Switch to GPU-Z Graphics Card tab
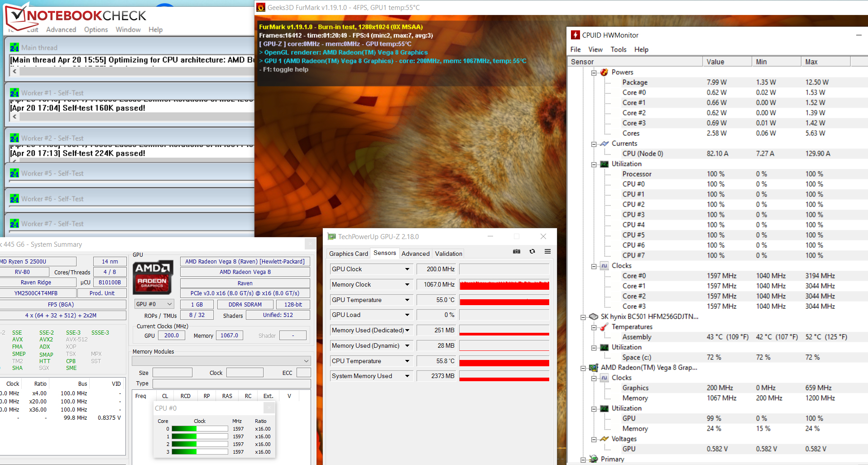The width and height of the screenshot is (868, 465). (x=348, y=254)
